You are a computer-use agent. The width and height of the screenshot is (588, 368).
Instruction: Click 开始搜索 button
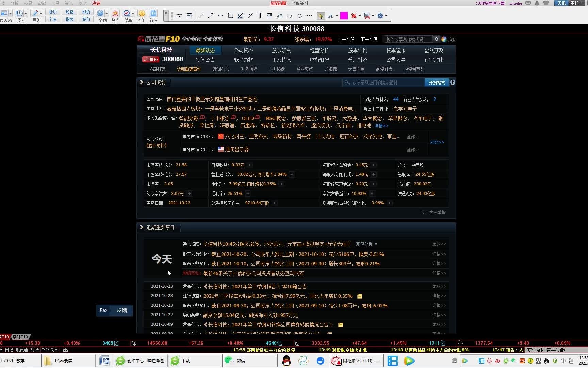click(x=437, y=82)
